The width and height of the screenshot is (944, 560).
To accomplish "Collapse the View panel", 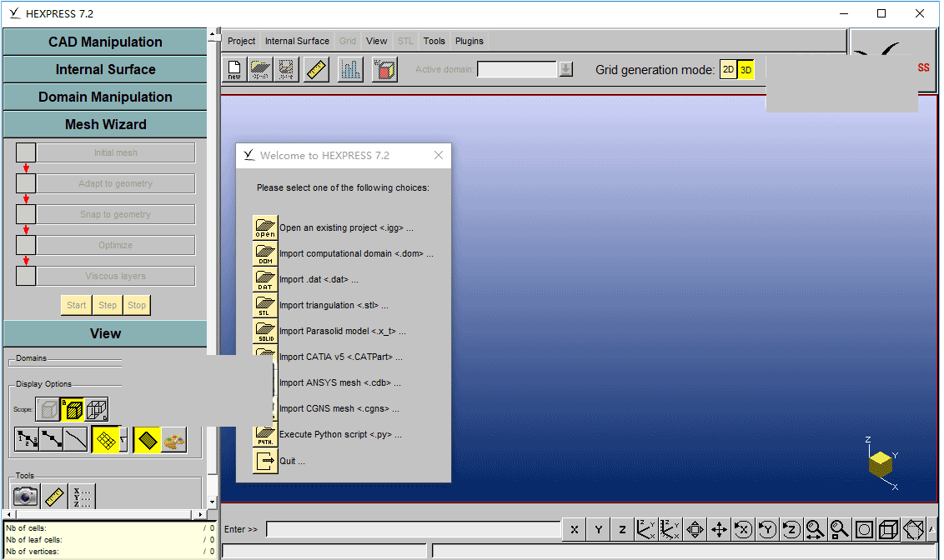I will coord(105,334).
